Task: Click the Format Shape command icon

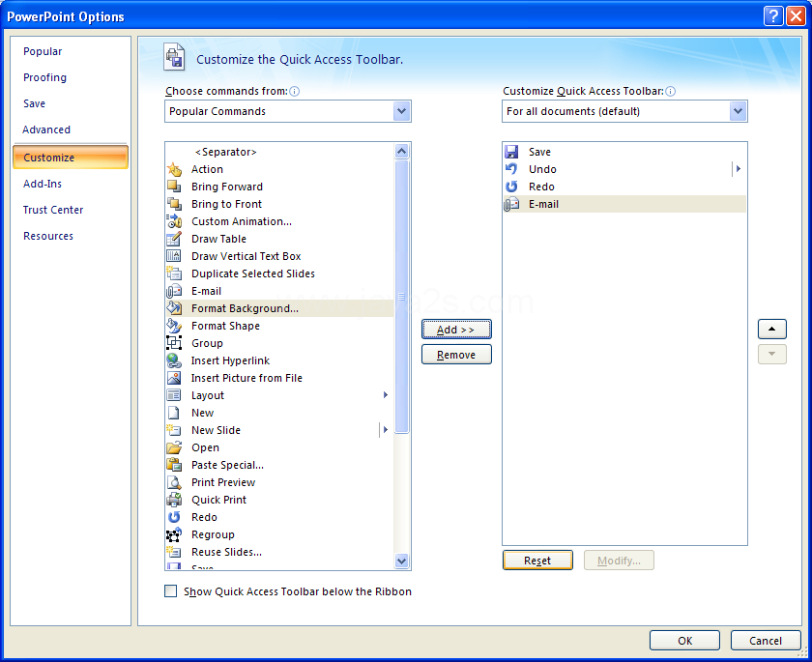Action: click(174, 326)
